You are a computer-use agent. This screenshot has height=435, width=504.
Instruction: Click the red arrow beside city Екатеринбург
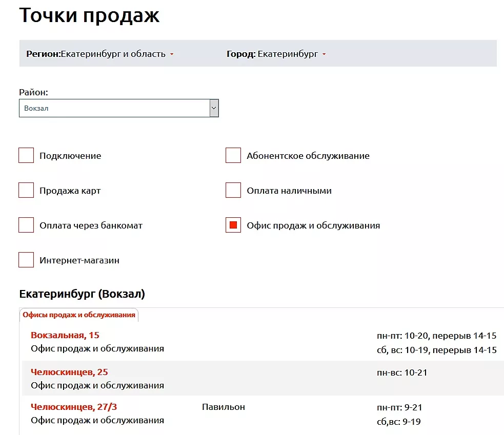pyautogui.click(x=324, y=54)
